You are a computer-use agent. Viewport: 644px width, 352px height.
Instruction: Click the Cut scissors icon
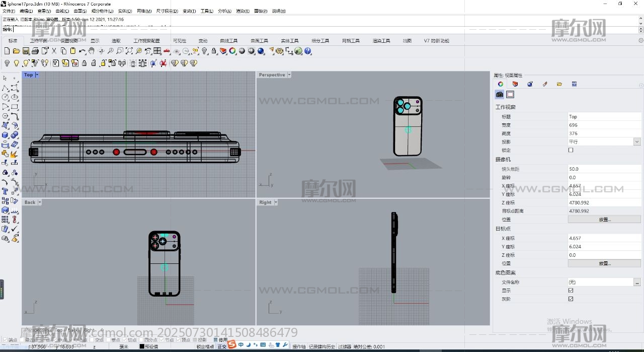coord(54,51)
